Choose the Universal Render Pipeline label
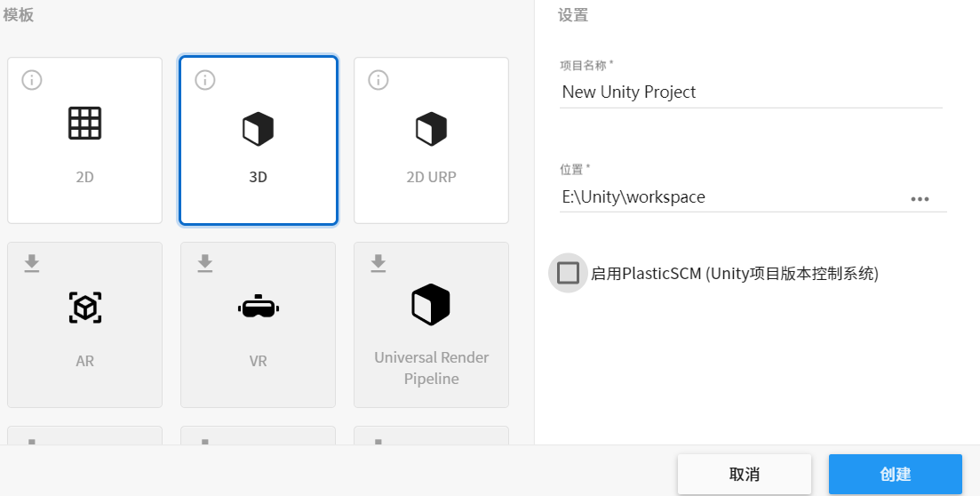Screen dimensions: 980x496 [431, 368]
